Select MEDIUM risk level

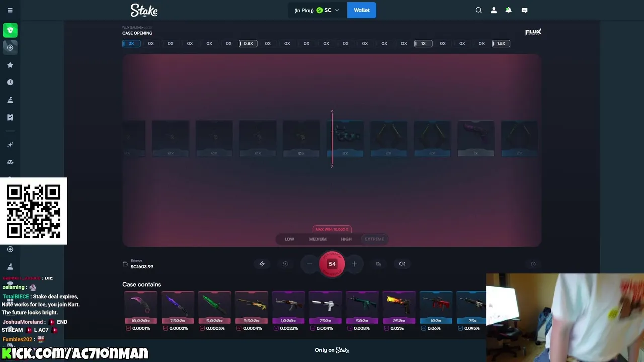click(317, 239)
